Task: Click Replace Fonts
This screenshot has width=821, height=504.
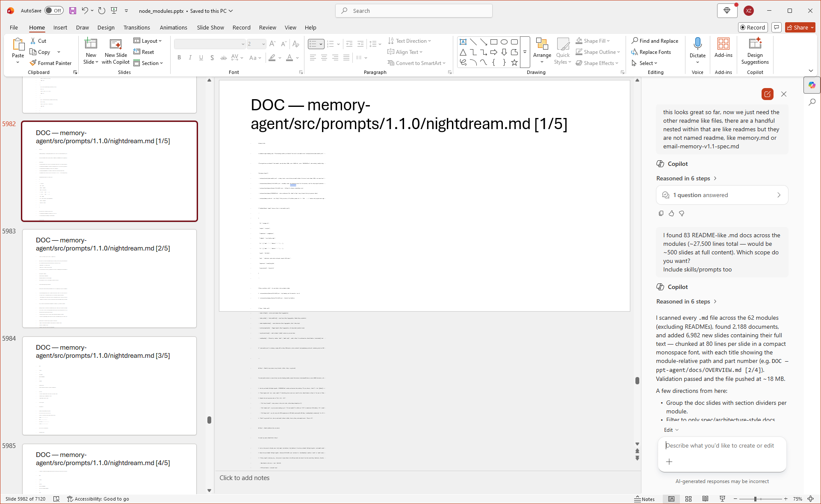Action: pos(651,52)
